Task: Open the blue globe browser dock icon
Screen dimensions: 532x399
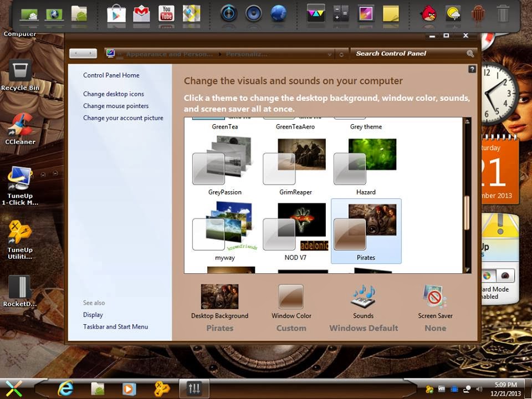Action: [x=279, y=13]
